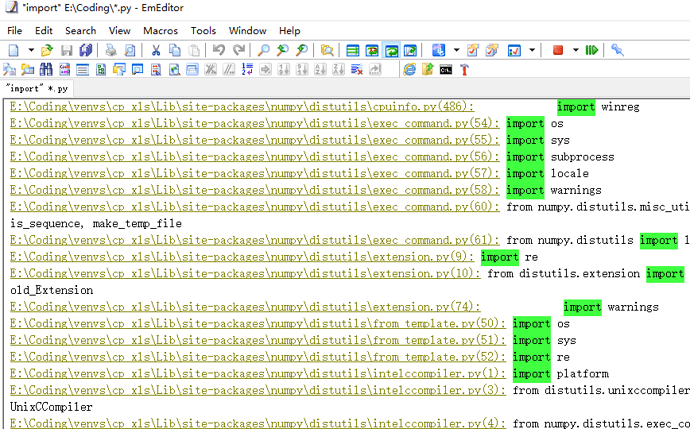Toggle the wrap by window button
This screenshot has height=429, width=690.
pyautogui.click(x=390, y=50)
